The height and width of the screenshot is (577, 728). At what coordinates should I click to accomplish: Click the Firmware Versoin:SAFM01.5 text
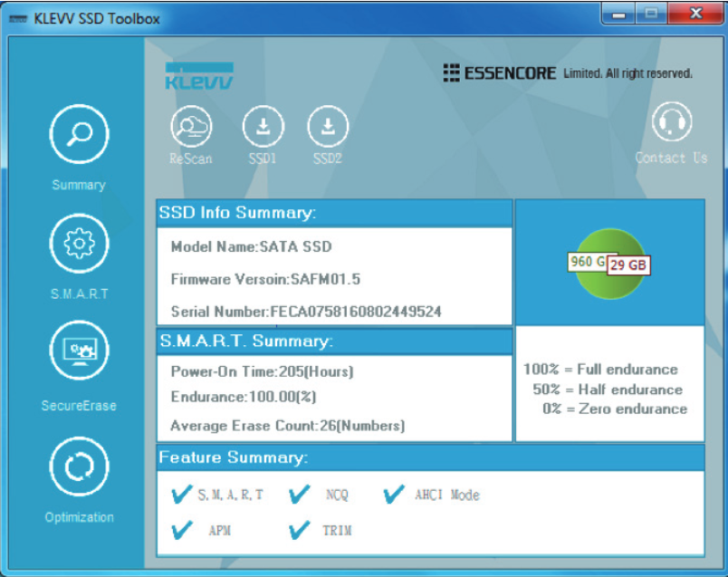(x=265, y=279)
